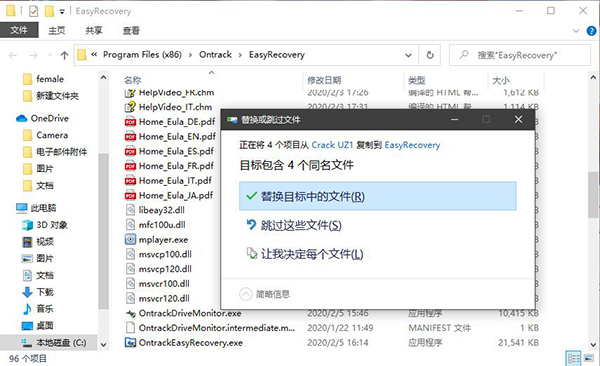
Task: Switch to the 共享 ribbon tab
Action: coord(94,30)
